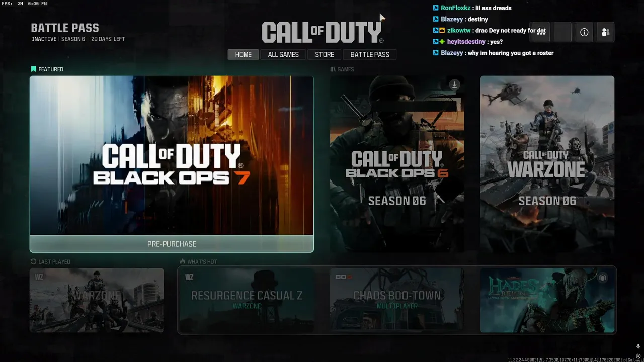This screenshot has width=644, height=362.
Task: Click the BATTLE PASS heading text
Action: coord(65,28)
